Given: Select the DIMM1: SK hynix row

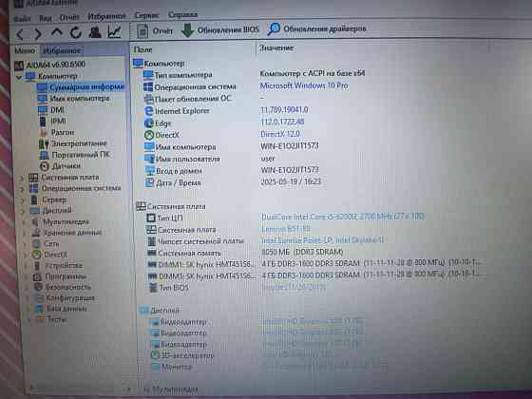Looking at the screenshot, I should [314, 264].
